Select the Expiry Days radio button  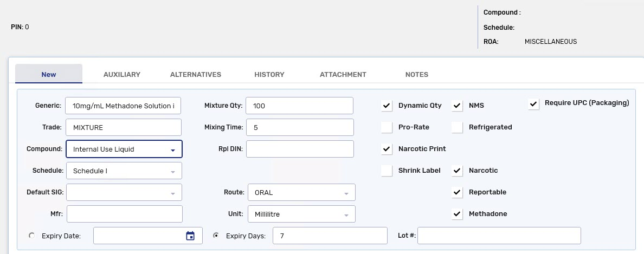[216, 236]
